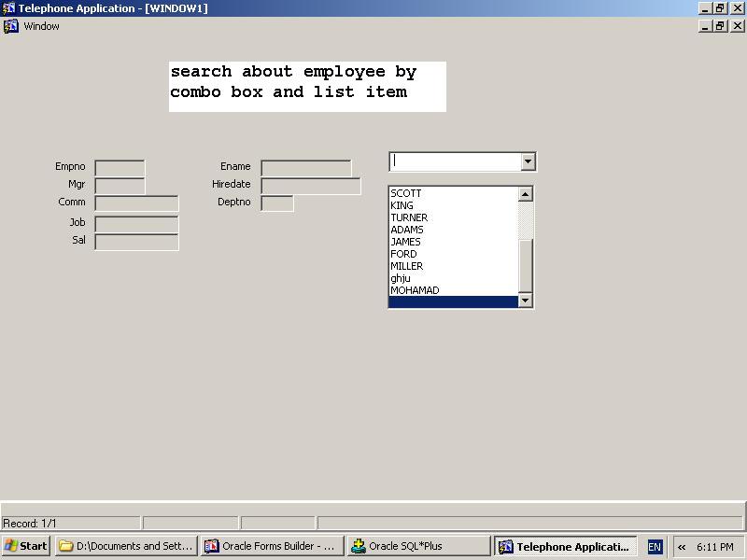
Task: Select KING from the list
Action: click(402, 205)
